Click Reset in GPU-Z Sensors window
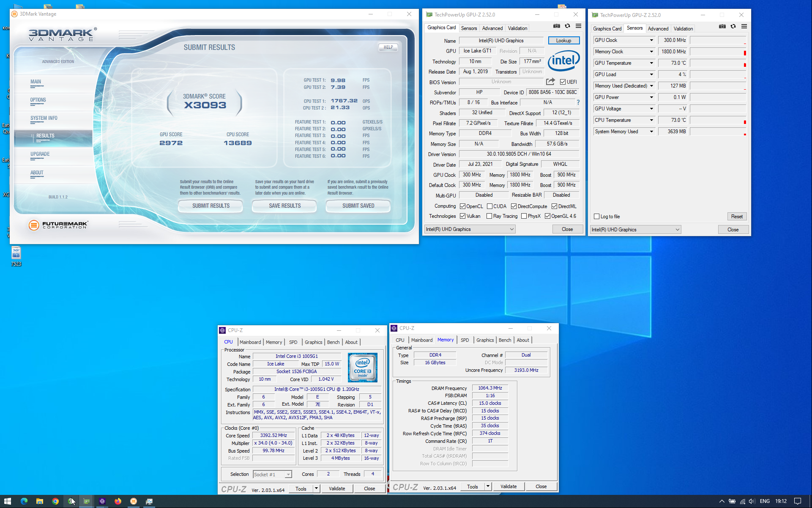Viewport: 812px width, 508px height. click(737, 217)
